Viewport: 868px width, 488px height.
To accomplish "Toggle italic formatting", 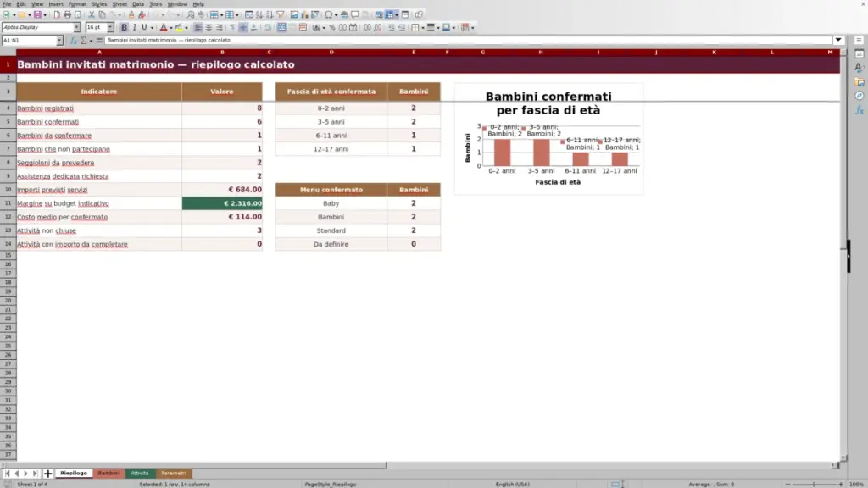I will click(134, 27).
